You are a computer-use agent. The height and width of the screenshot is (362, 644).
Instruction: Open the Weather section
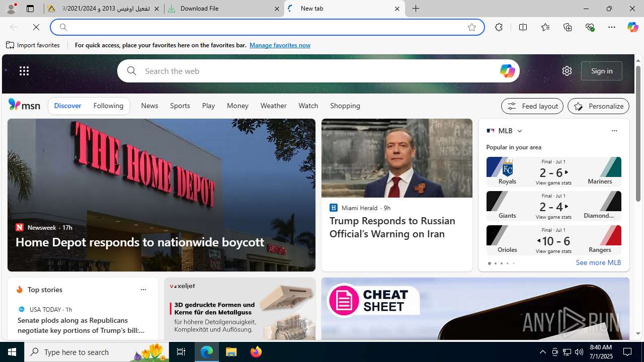tap(273, 106)
